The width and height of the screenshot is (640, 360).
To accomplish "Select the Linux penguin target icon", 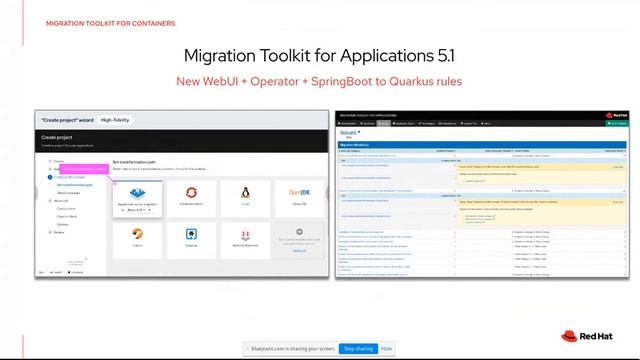I will pos(245,193).
